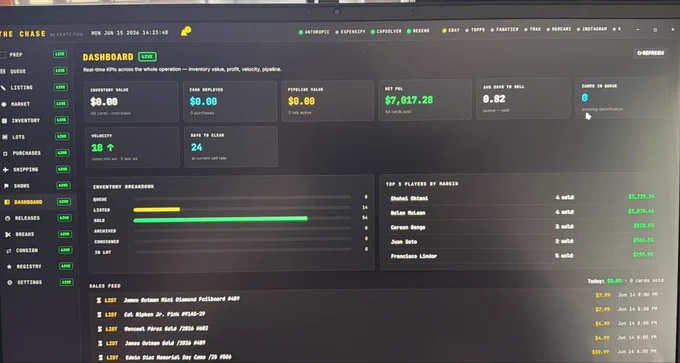
Task: Click the LIVE badge next to Shipping
Action: tap(63, 169)
